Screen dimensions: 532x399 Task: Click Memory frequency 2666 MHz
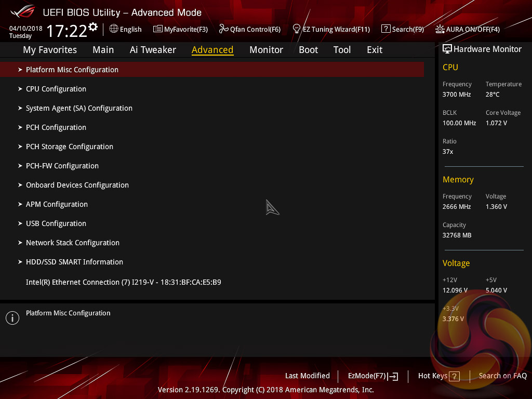pyautogui.click(x=457, y=207)
